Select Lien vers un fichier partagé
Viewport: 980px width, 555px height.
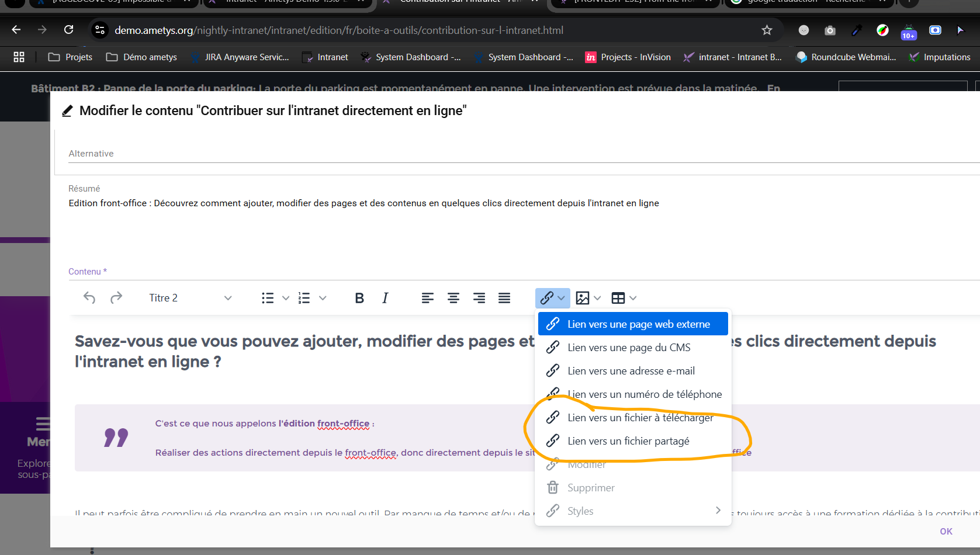628,441
